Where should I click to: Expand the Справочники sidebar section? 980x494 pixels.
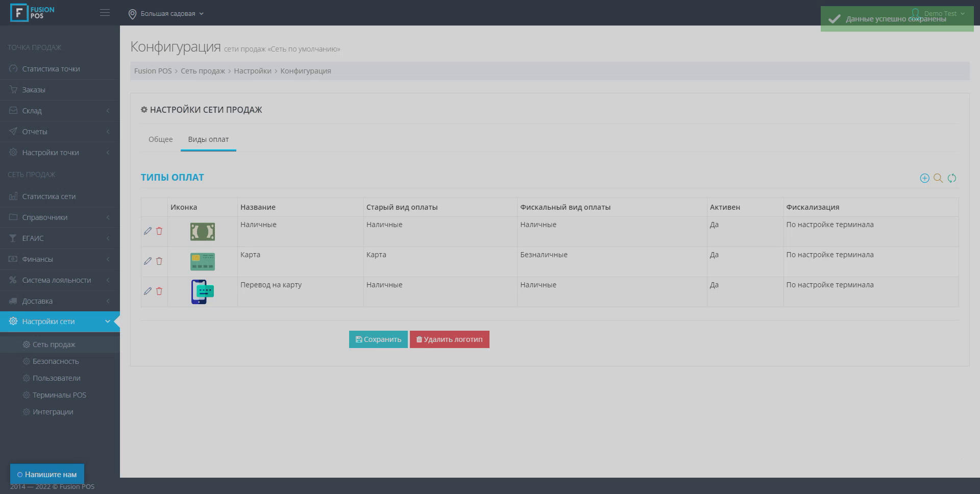click(x=60, y=217)
